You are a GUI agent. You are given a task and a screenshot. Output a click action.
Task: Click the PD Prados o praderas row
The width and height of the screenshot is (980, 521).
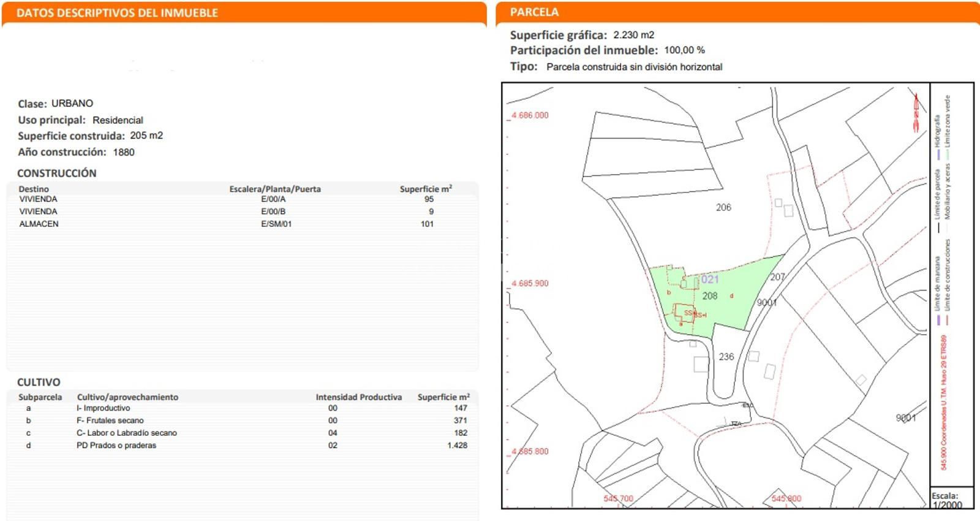pyautogui.click(x=116, y=446)
